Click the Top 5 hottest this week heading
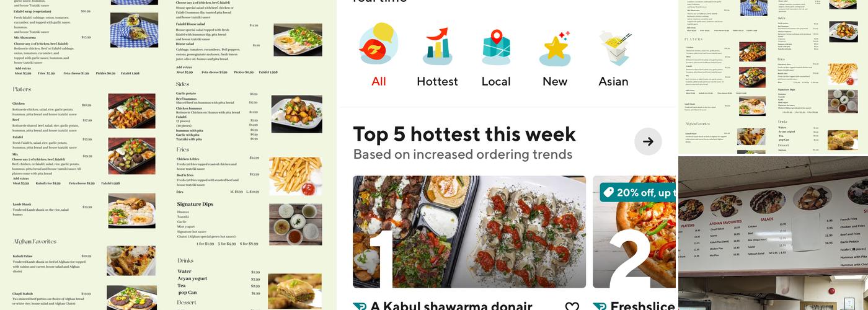The image size is (868, 310). tap(464, 134)
